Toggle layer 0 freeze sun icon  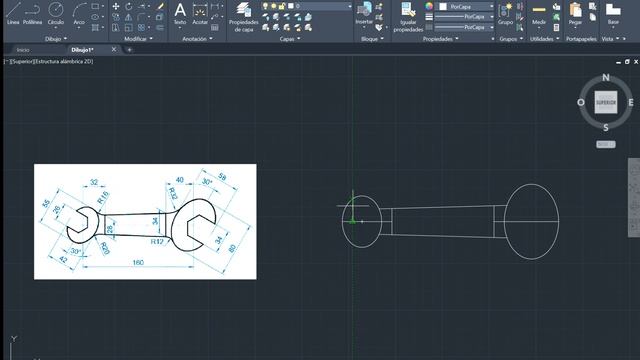point(273,6)
